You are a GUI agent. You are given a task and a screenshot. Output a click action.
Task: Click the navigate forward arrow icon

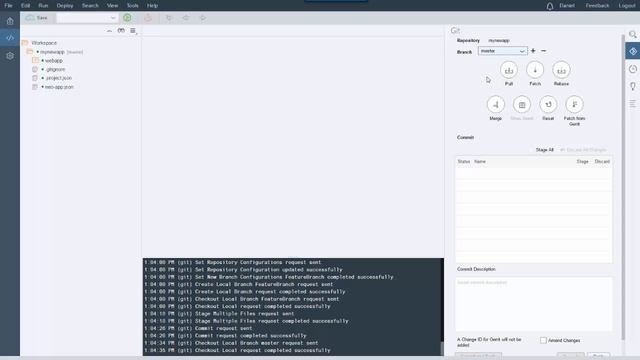202,18
